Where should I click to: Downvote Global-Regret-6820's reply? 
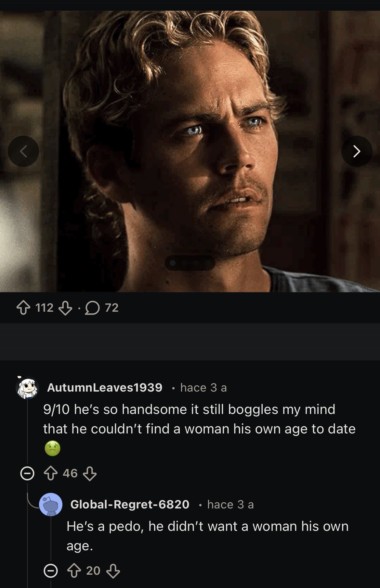[113, 571]
